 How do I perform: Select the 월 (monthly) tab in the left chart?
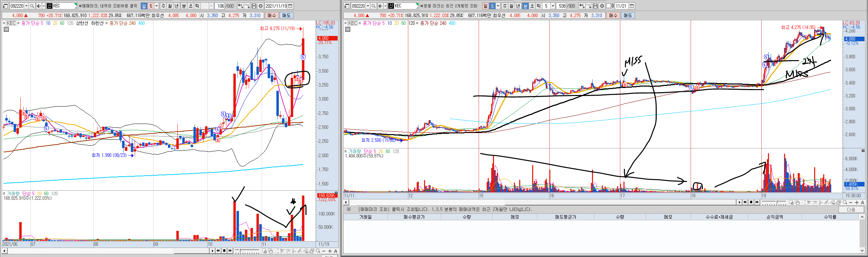(x=170, y=6)
